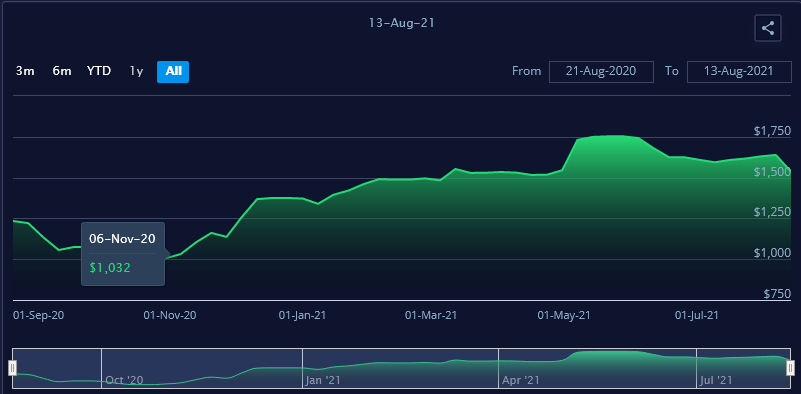
Task: Grab the left navigator range handle
Action: pyautogui.click(x=13, y=367)
